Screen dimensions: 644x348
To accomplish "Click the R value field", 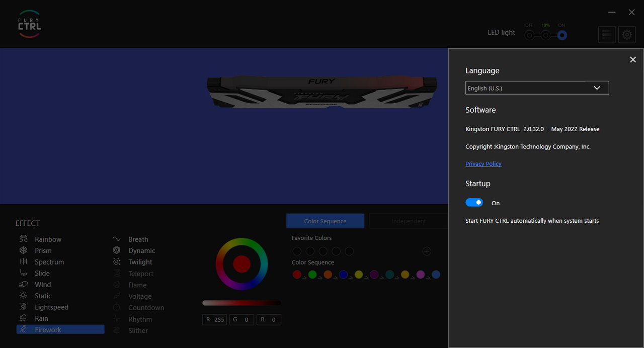I will coord(214,319).
